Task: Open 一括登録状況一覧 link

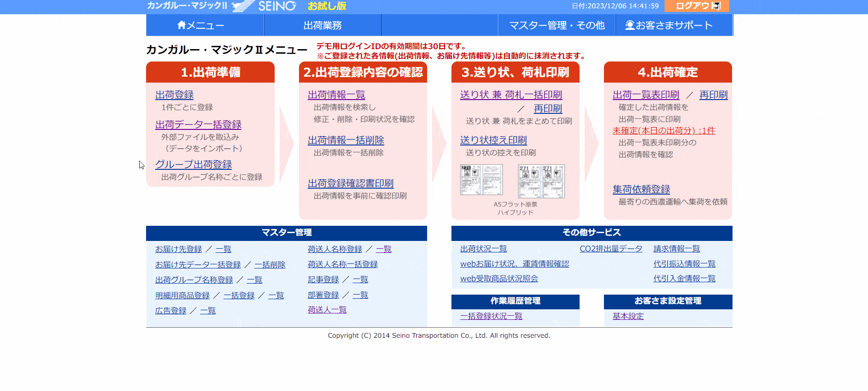Action: tap(491, 316)
